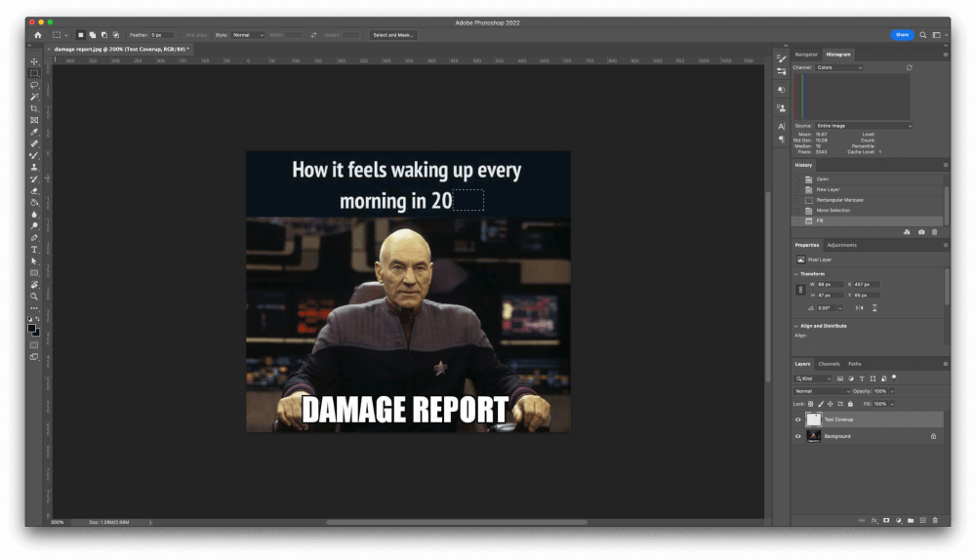Select the Eyedropper tool
The image size is (976, 560).
[x=34, y=132]
